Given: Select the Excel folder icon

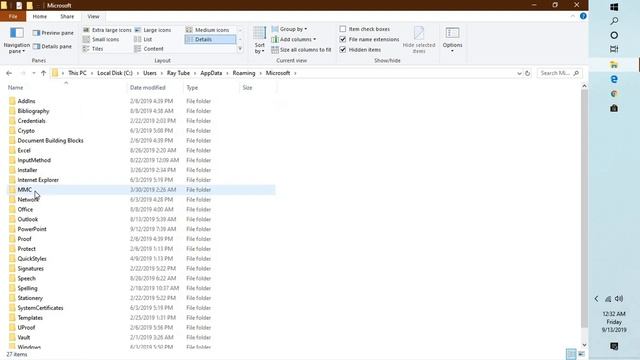Looking at the screenshot, I should click(12, 150).
